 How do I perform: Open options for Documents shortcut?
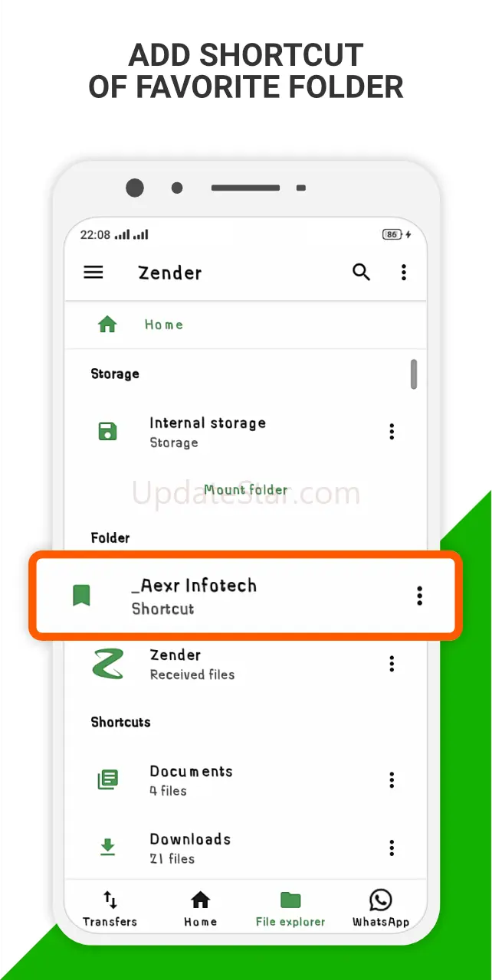pos(392,780)
